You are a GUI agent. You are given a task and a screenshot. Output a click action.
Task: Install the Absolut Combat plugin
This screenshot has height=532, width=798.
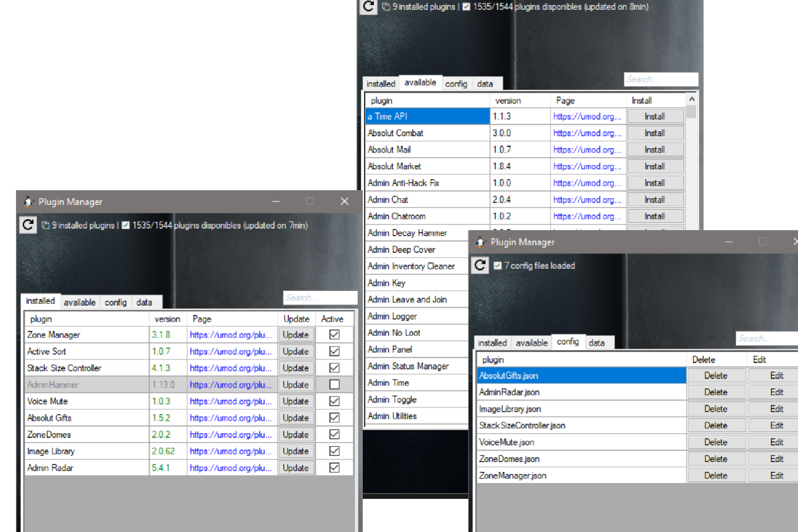654,133
